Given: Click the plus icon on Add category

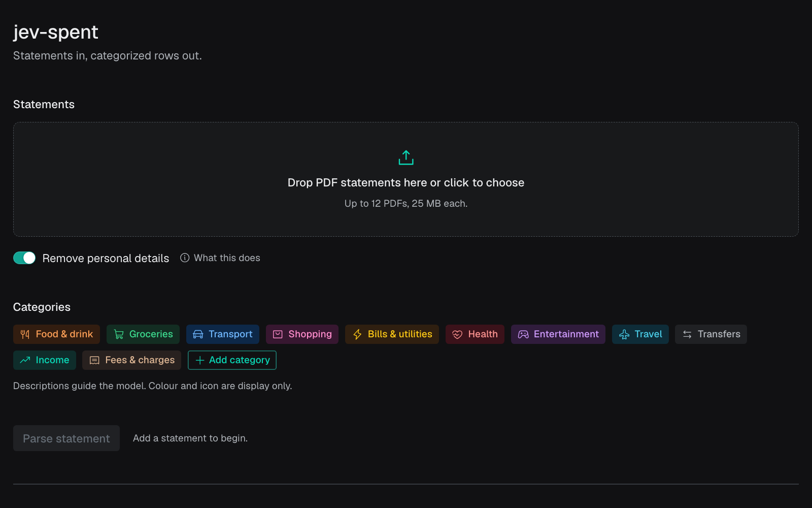Looking at the screenshot, I should click(x=200, y=360).
